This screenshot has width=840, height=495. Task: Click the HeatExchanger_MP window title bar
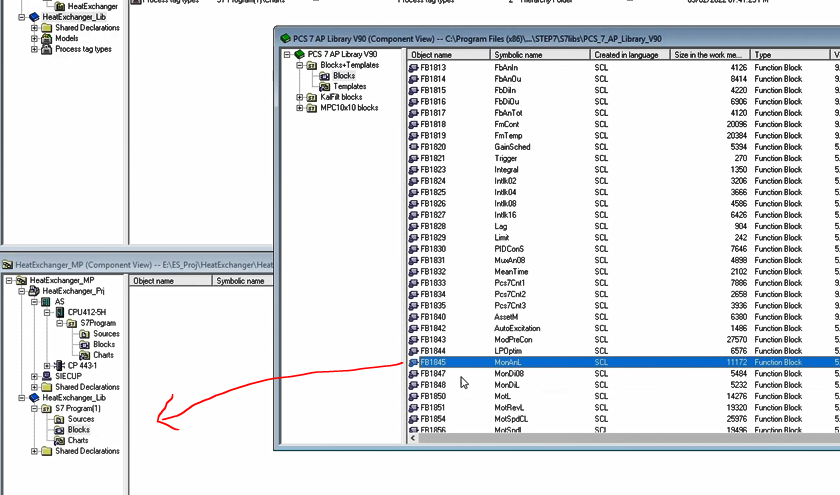[138, 265]
